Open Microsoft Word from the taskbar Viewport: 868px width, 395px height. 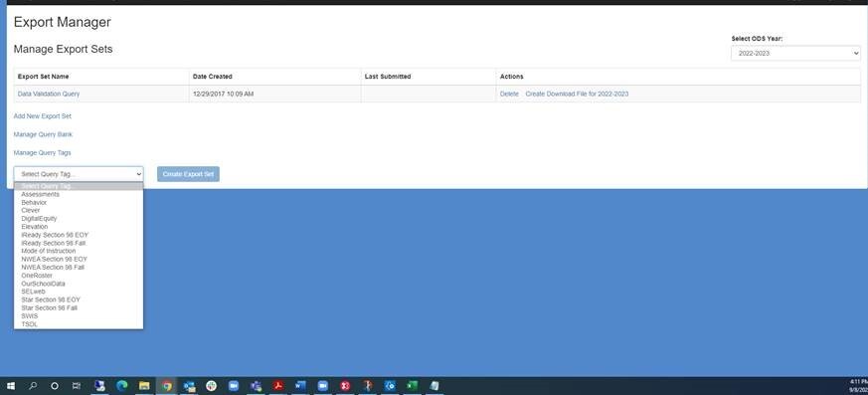300,386
